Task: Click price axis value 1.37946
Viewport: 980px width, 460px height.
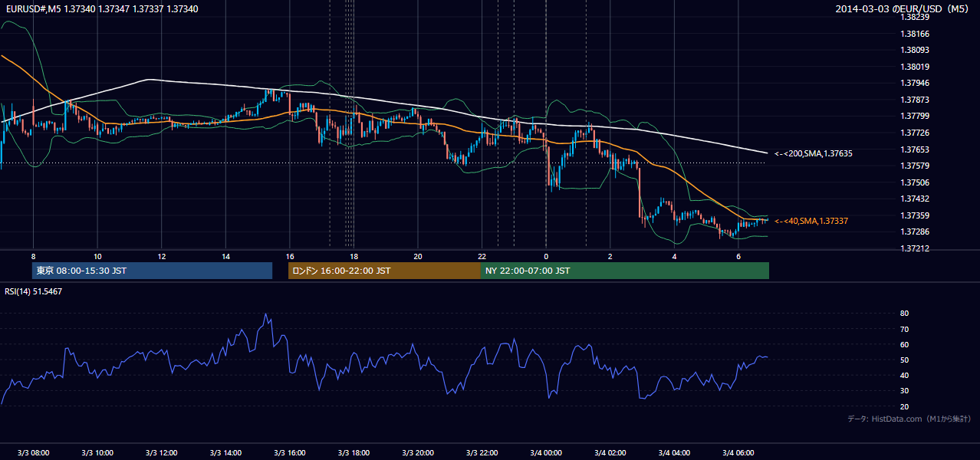Action: 915,83
